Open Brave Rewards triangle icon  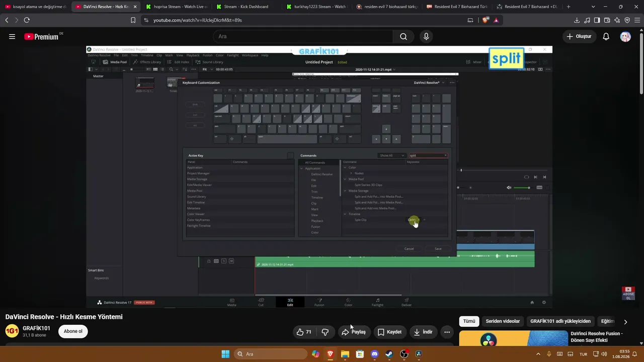[x=496, y=20]
